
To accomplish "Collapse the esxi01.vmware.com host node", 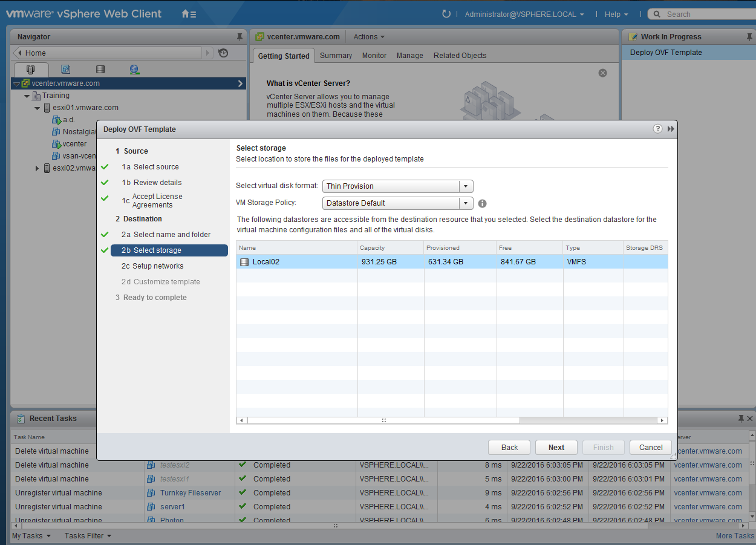I will (x=37, y=108).
